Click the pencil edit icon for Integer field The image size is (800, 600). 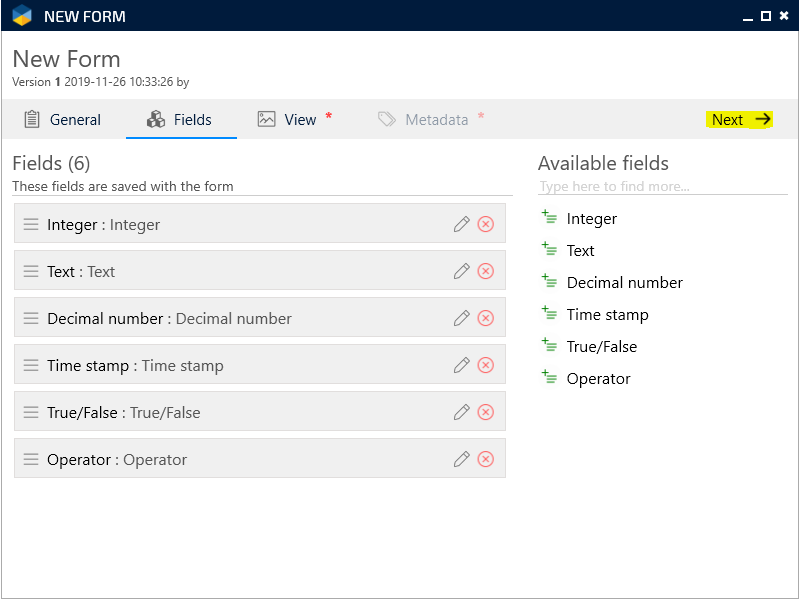461,224
